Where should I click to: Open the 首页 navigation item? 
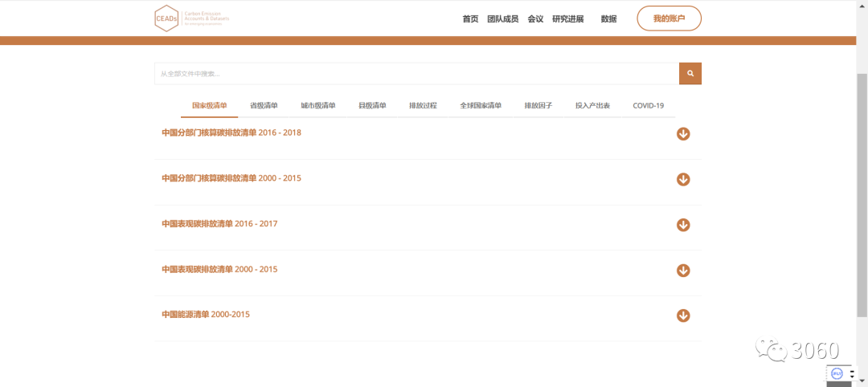click(x=470, y=18)
